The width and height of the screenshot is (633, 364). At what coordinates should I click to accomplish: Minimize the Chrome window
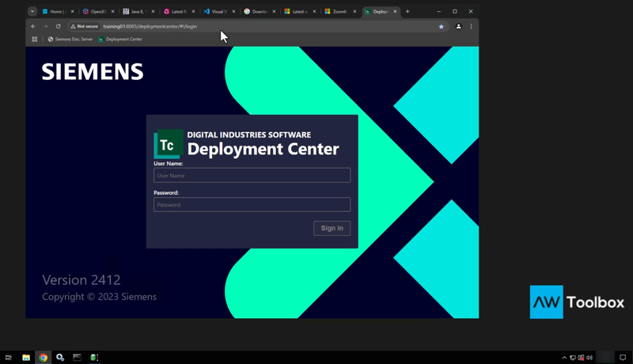tap(439, 11)
